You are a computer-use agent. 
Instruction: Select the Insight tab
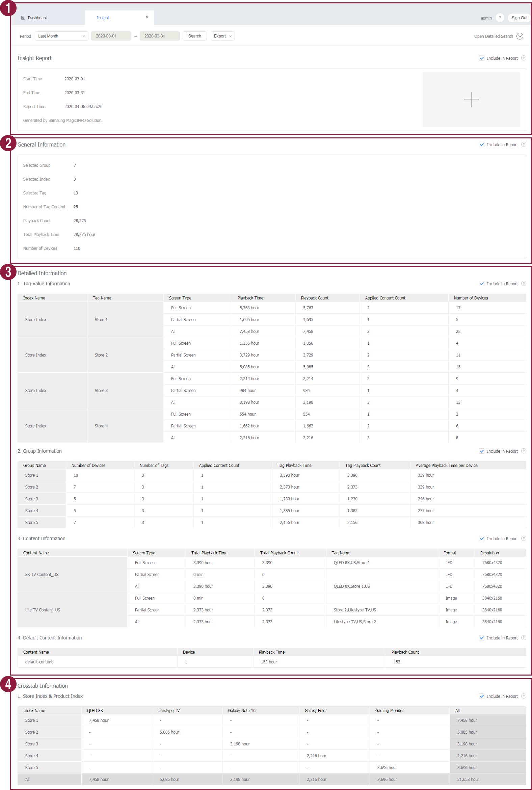coord(103,18)
